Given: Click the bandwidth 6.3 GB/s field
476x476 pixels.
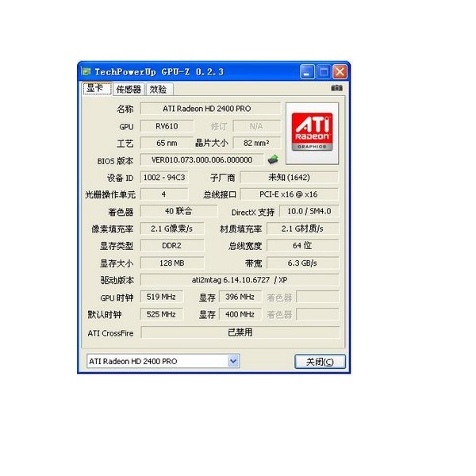Looking at the screenshot, I should 303,263.
